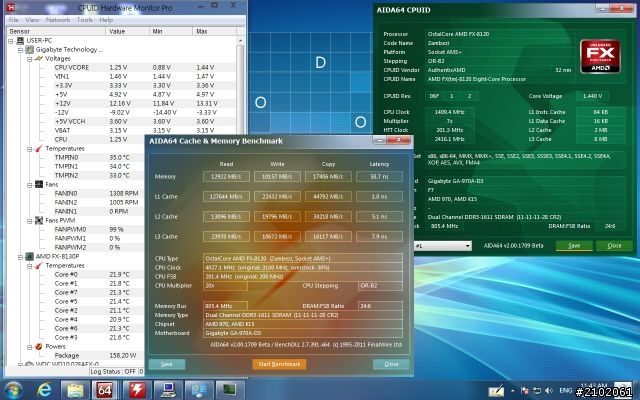
Task: Click the Voltages lightning icon
Action: point(39,58)
